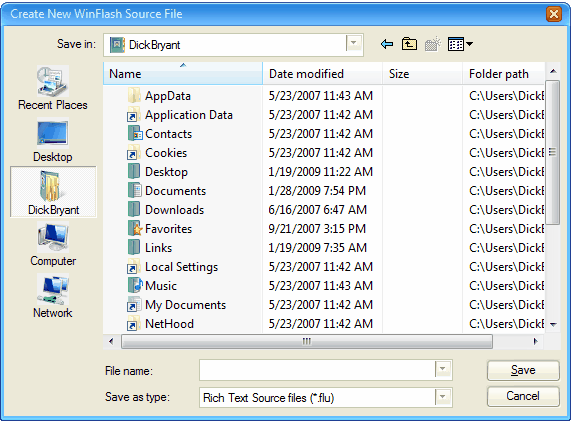Select the Local Settings shortcut icon

(x=133, y=267)
